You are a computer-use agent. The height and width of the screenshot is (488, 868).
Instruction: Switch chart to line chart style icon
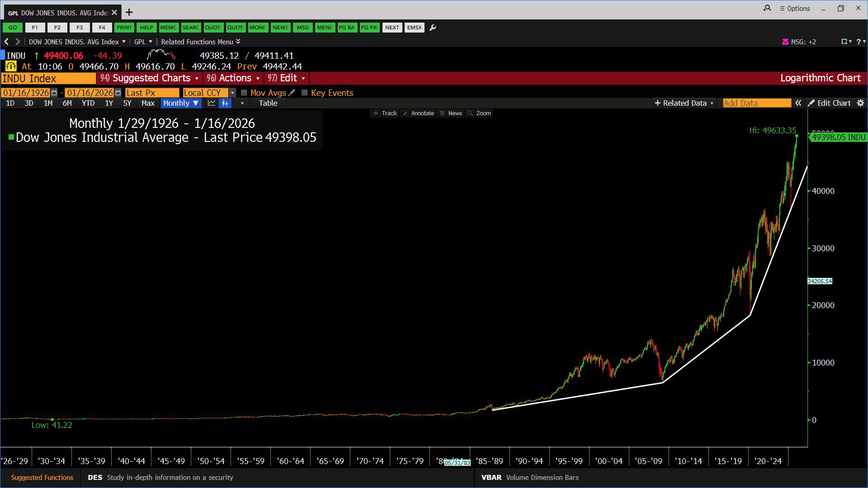212,103
